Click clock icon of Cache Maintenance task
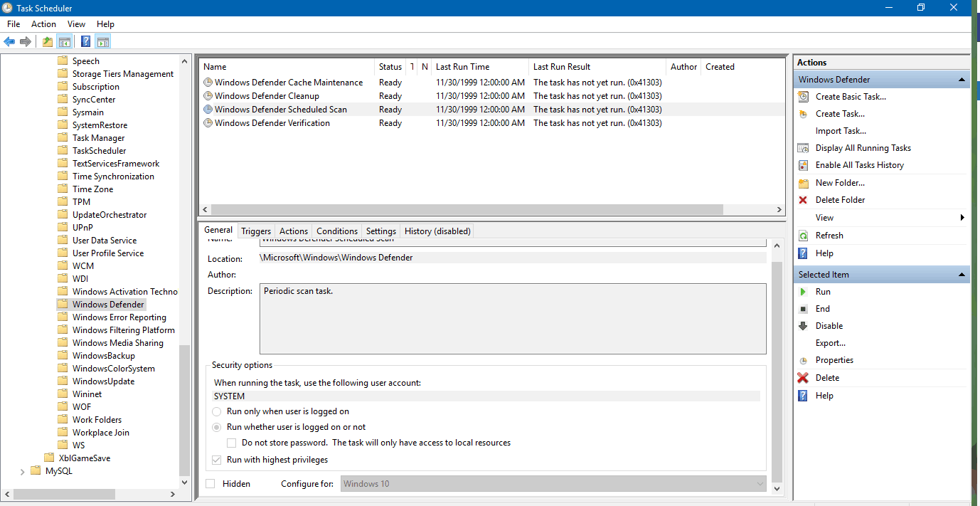 pos(208,83)
